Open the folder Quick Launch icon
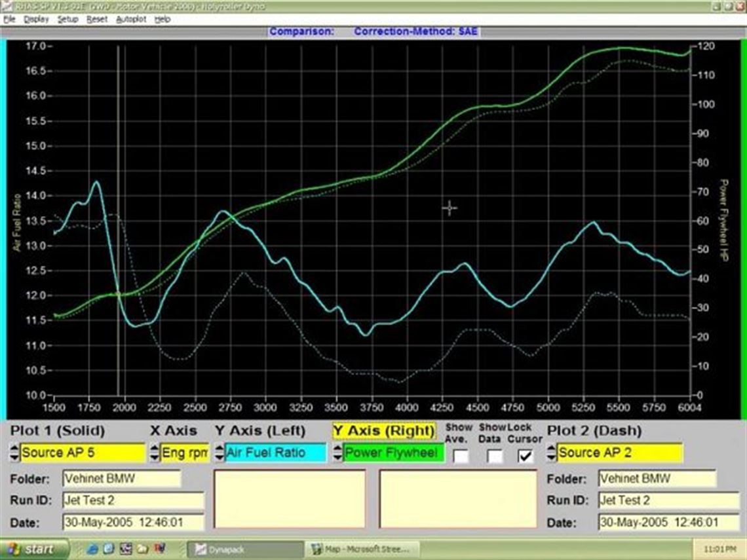 pyautogui.click(x=142, y=549)
